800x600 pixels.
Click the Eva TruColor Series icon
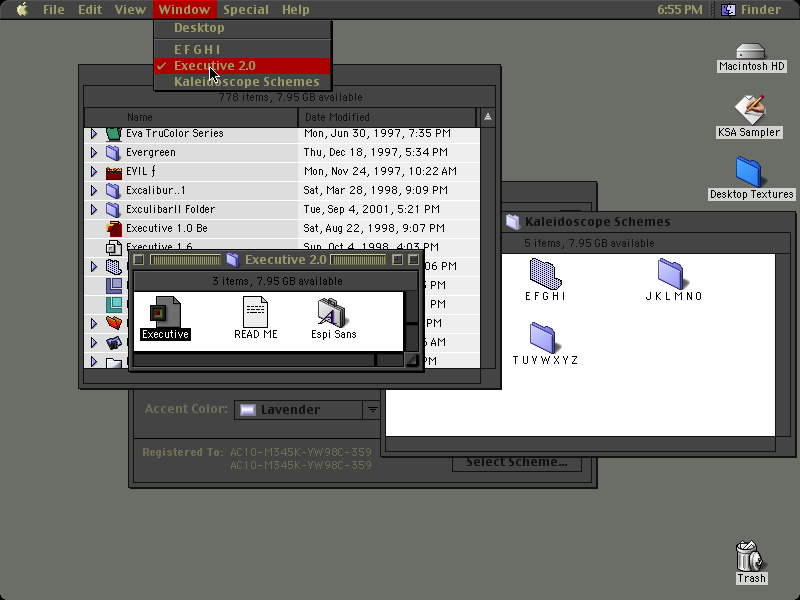coord(113,134)
